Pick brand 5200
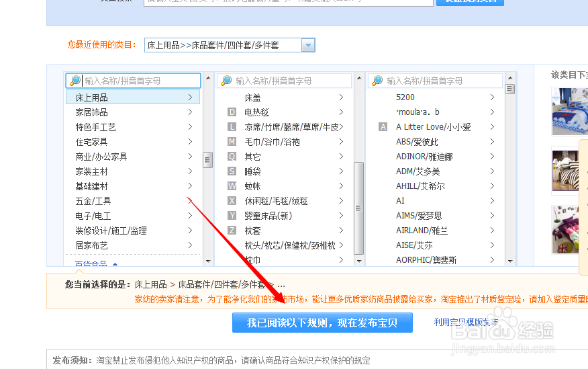This screenshot has height=369, width=588. tap(405, 97)
